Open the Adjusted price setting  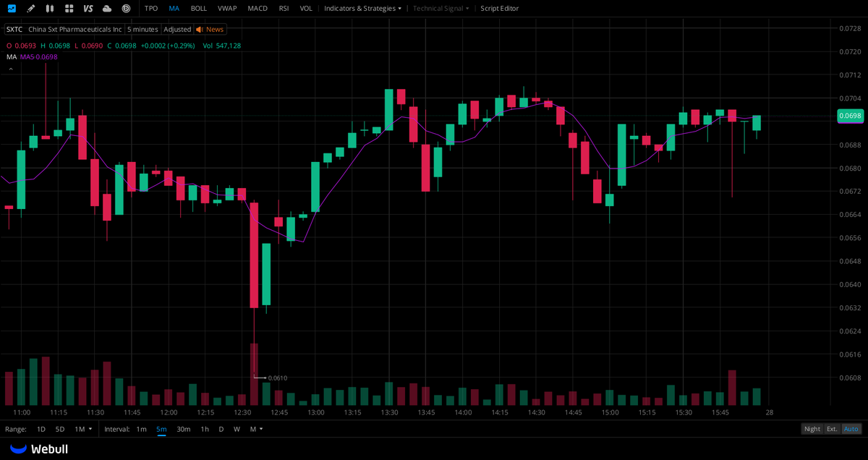[x=177, y=30]
